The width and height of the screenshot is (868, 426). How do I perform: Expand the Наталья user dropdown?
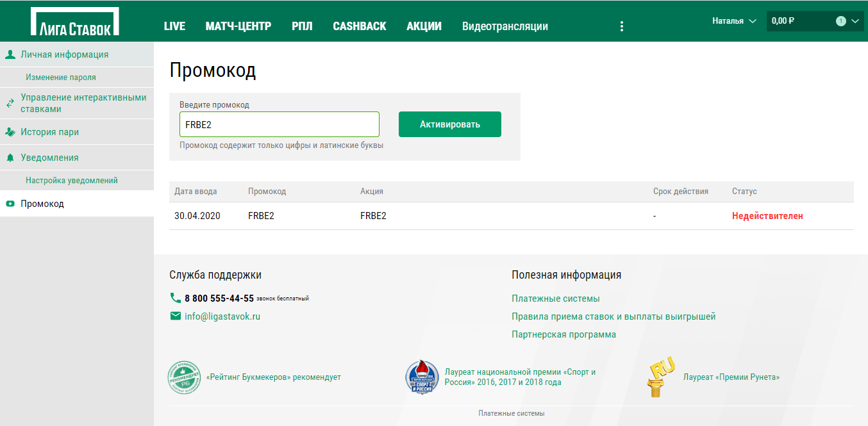pos(736,21)
